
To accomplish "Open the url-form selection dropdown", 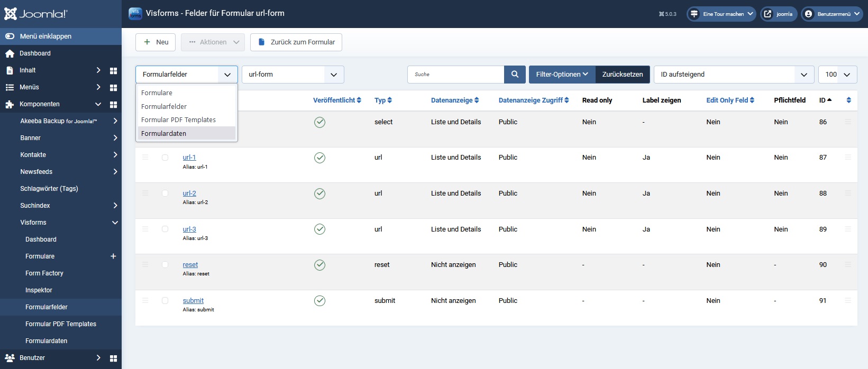I will point(293,75).
